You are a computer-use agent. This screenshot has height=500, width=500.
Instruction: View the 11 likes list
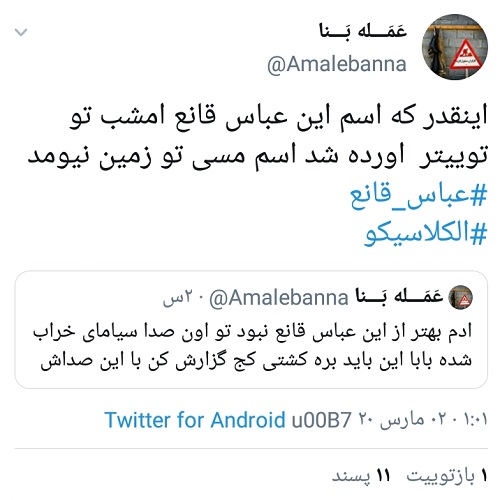point(361,476)
